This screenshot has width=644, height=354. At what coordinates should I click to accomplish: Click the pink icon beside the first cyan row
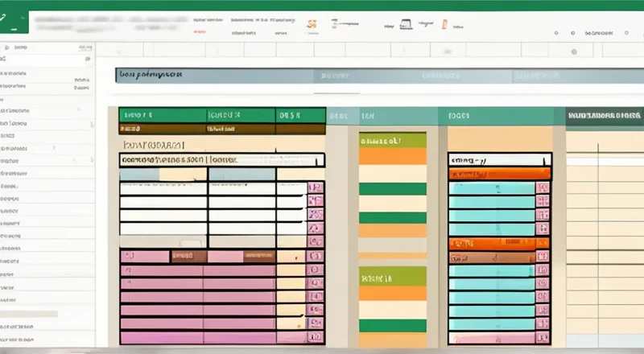[x=543, y=189]
